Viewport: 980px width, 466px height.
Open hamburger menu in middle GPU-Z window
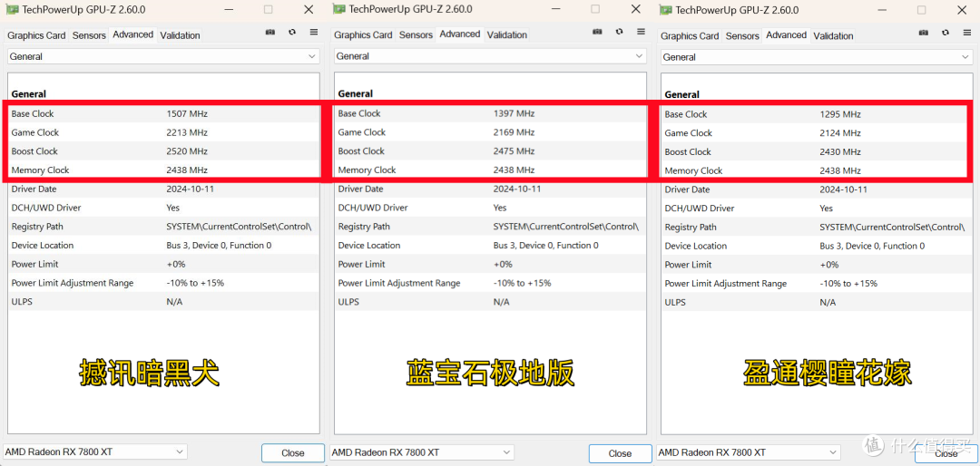(641, 32)
